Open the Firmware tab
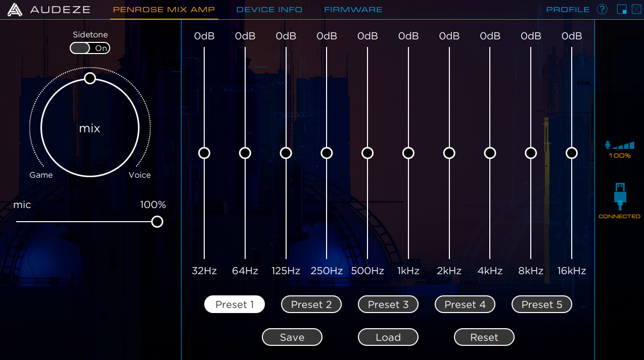The image size is (644, 360). click(x=353, y=10)
